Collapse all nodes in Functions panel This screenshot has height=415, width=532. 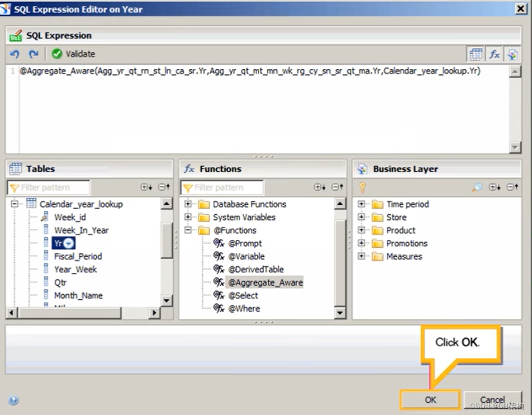tap(338, 187)
